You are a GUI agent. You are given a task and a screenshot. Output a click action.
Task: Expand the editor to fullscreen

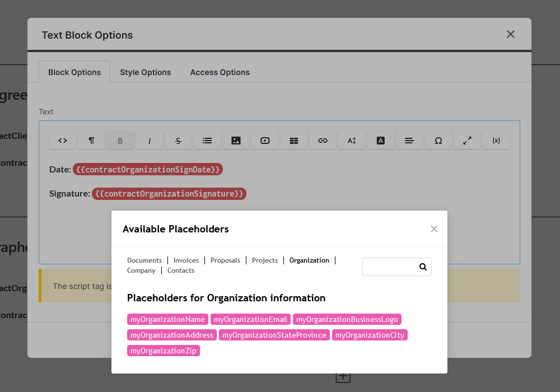click(x=467, y=141)
